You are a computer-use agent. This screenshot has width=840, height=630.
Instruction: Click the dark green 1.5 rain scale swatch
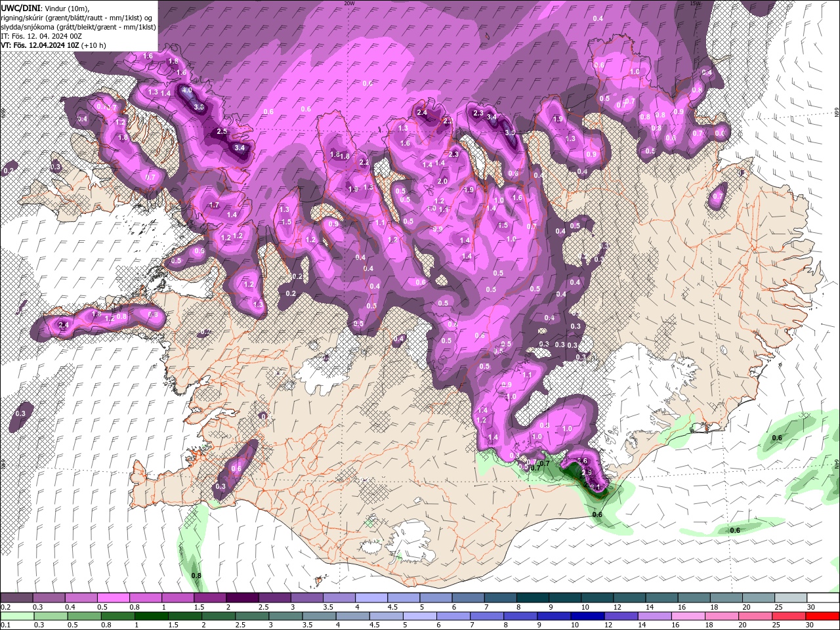(x=184, y=616)
